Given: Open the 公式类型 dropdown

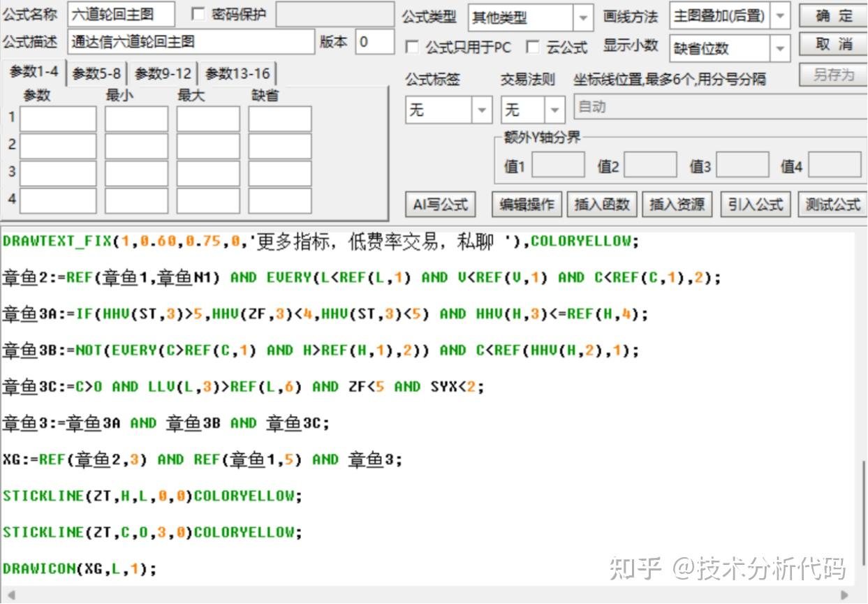Looking at the screenshot, I should [x=583, y=17].
